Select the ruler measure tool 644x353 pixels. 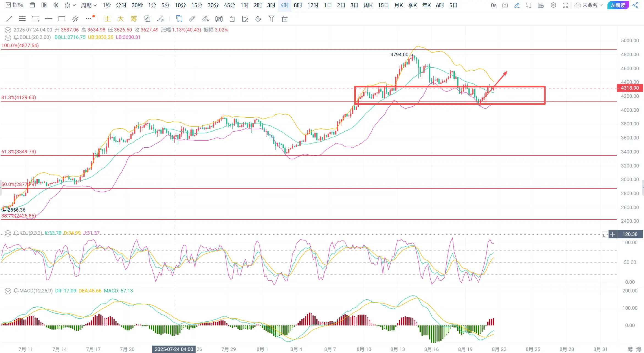(x=192, y=19)
